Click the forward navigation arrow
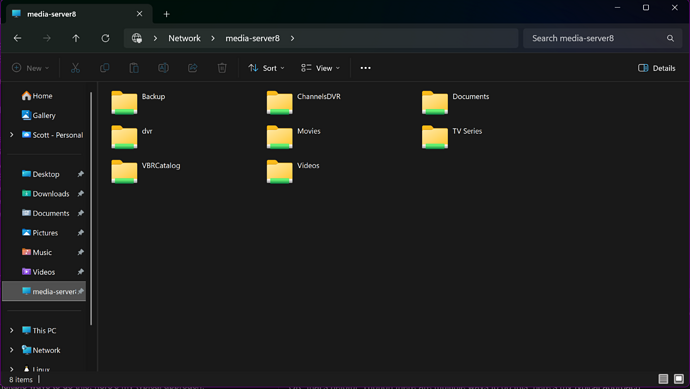 [x=47, y=38]
